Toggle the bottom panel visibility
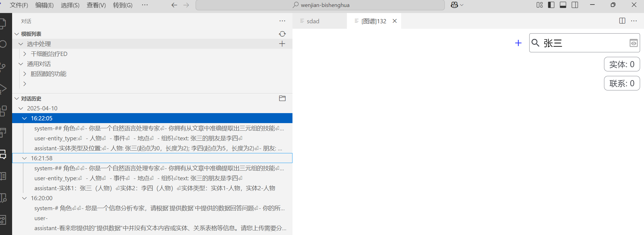Screen dimensions: 644x235 coord(563,5)
